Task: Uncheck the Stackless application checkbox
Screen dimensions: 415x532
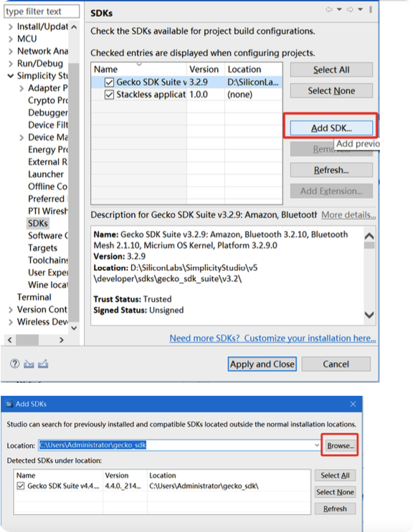Action: coord(109,95)
